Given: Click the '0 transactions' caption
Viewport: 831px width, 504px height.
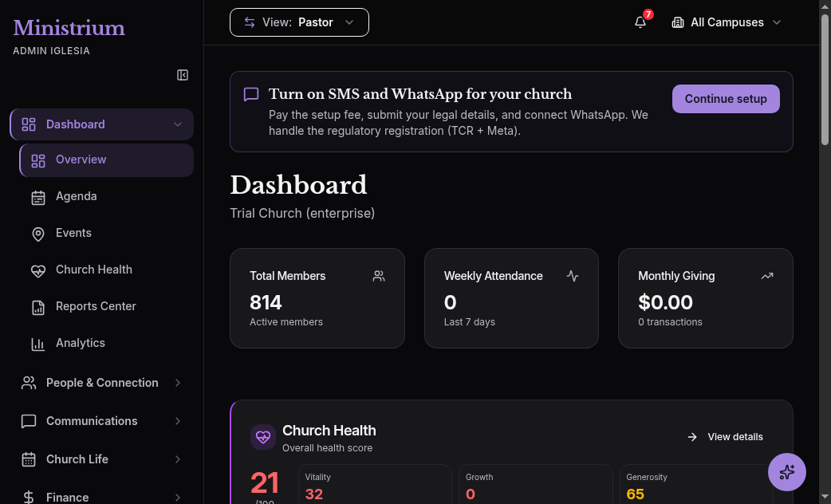Looking at the screenshot, I should 670,321.
